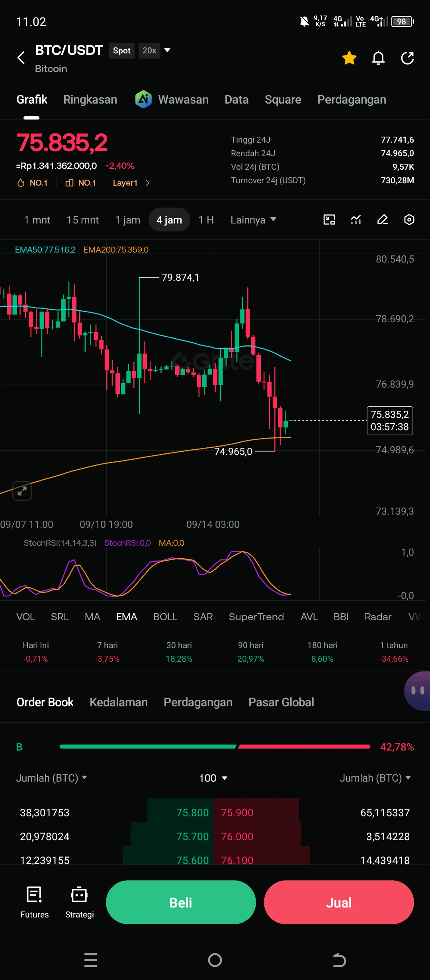Tap the buy/sell ratio bar
Viewport: 430px width, 980px height.
point(215,747)
